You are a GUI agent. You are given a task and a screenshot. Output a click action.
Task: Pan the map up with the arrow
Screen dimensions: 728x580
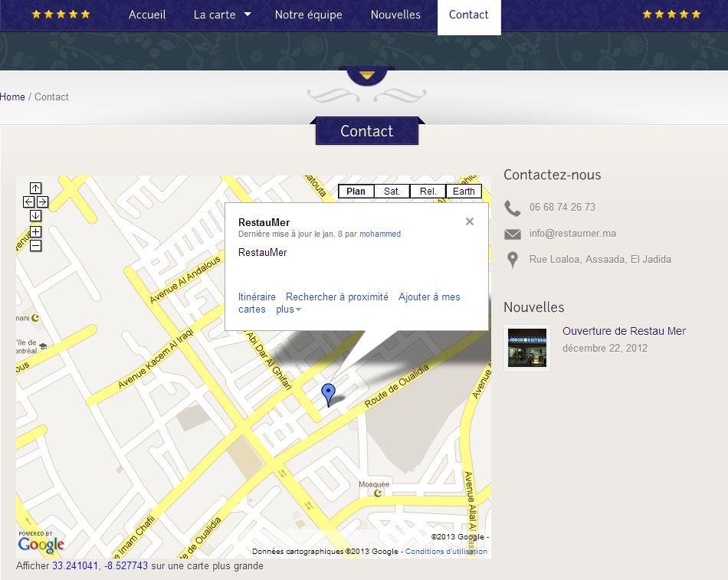(36, 188)
